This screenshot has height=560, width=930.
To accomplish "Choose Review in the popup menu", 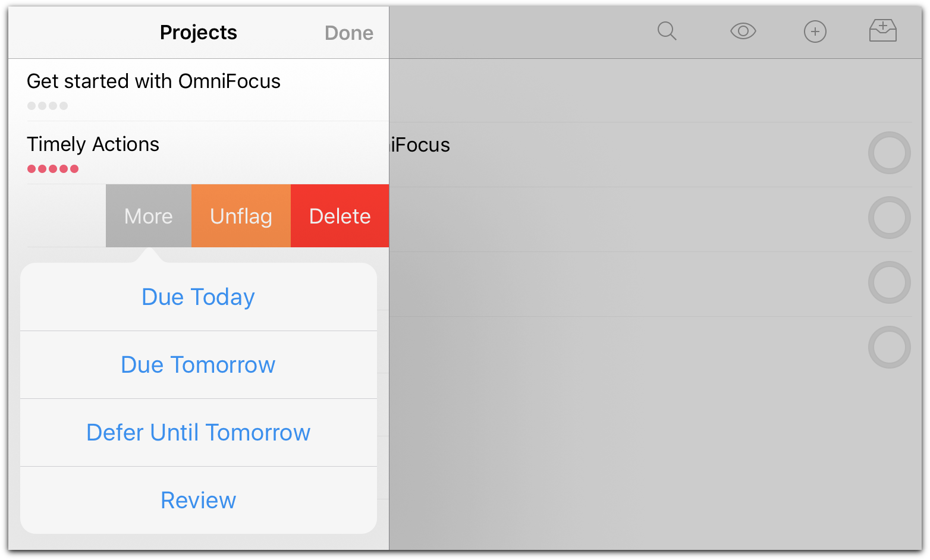I will point(198,500).
